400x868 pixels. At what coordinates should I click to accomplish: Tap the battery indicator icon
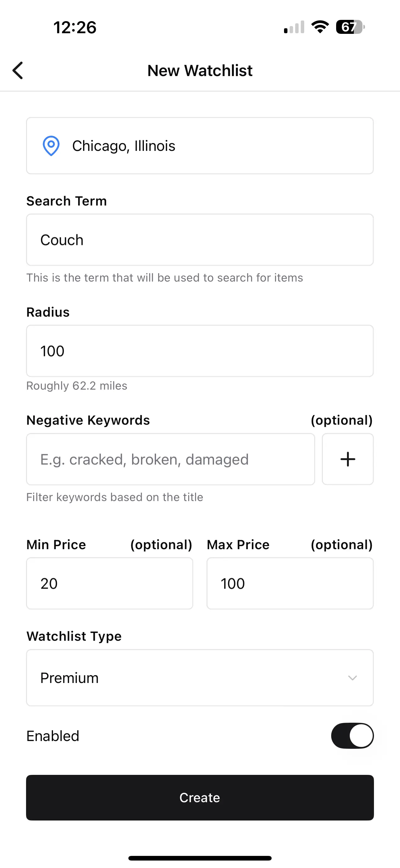350,27
